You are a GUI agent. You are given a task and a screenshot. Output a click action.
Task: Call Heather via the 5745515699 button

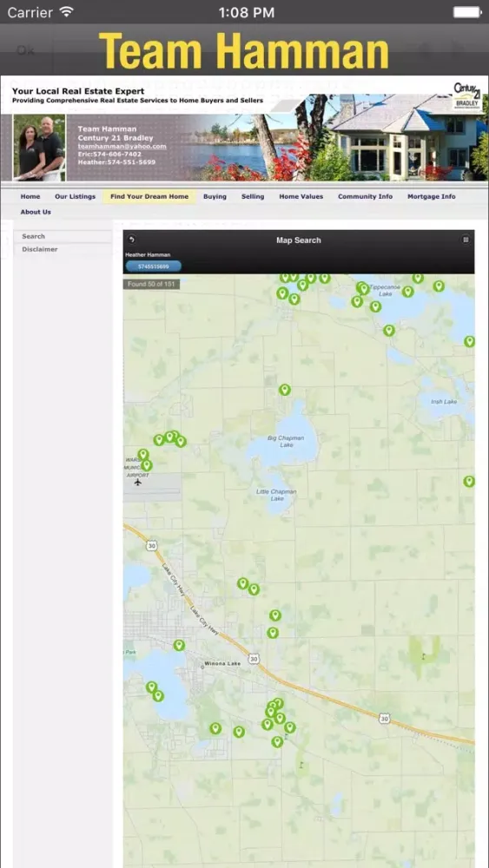tap(154, 266)
